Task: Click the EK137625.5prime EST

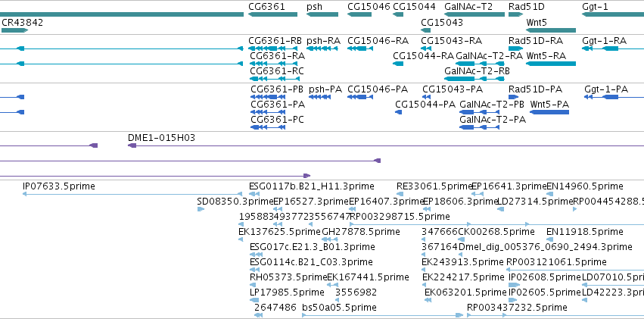Action: pyautogui.click(x=242, y=239)
